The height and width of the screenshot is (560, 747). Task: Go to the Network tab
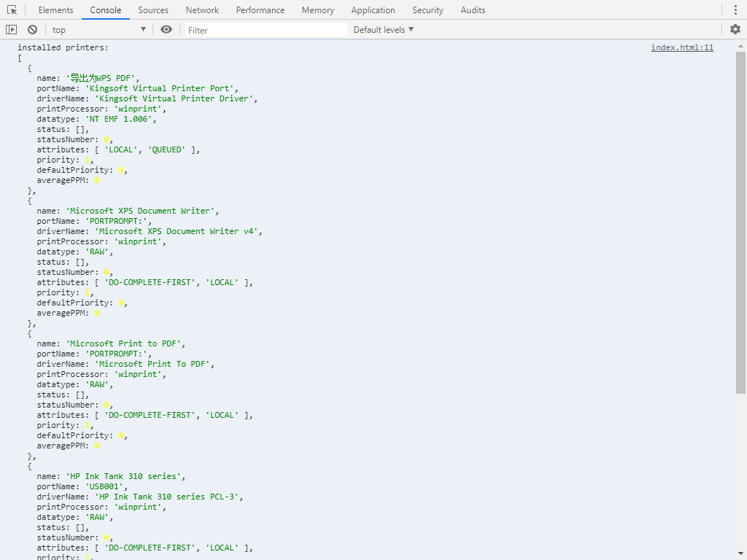coord(202,10)
